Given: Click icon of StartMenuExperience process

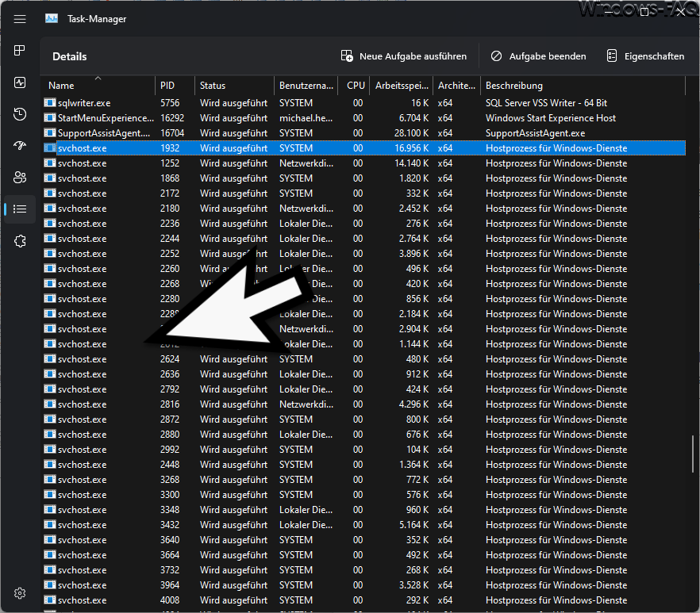Looking at the screenshot, I should tap(49, 118).
